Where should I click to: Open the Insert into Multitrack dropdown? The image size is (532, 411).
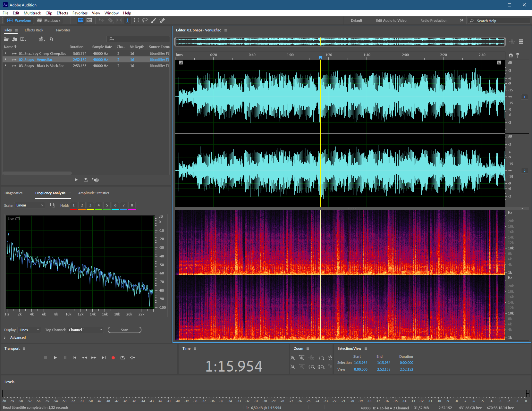click(42, 39)
